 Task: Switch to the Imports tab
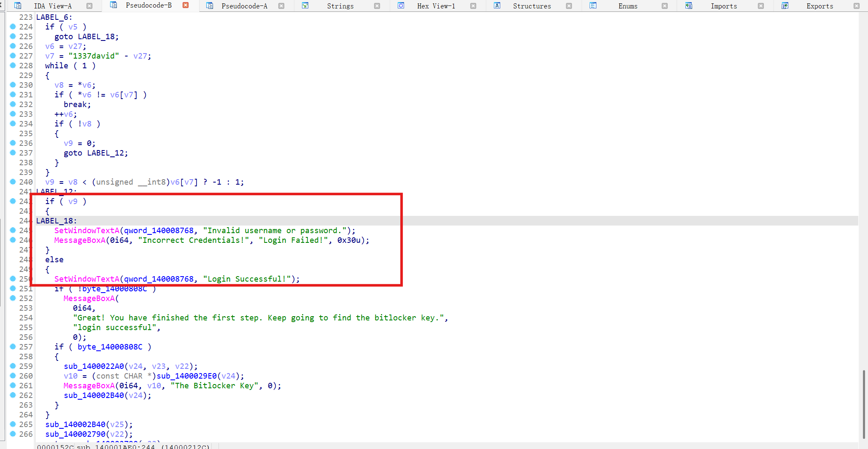pyautogui.click(x=724, y=6)
